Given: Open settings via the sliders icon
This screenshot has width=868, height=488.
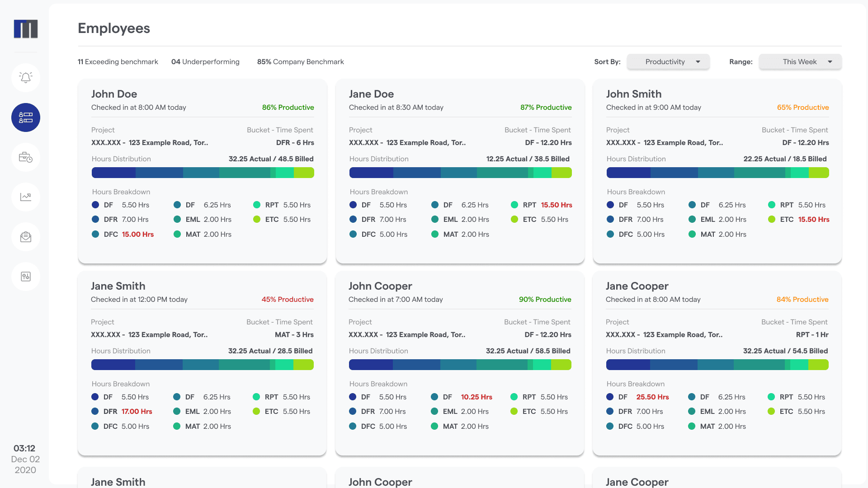Looking at the screenshot, I should click(25, 276).
